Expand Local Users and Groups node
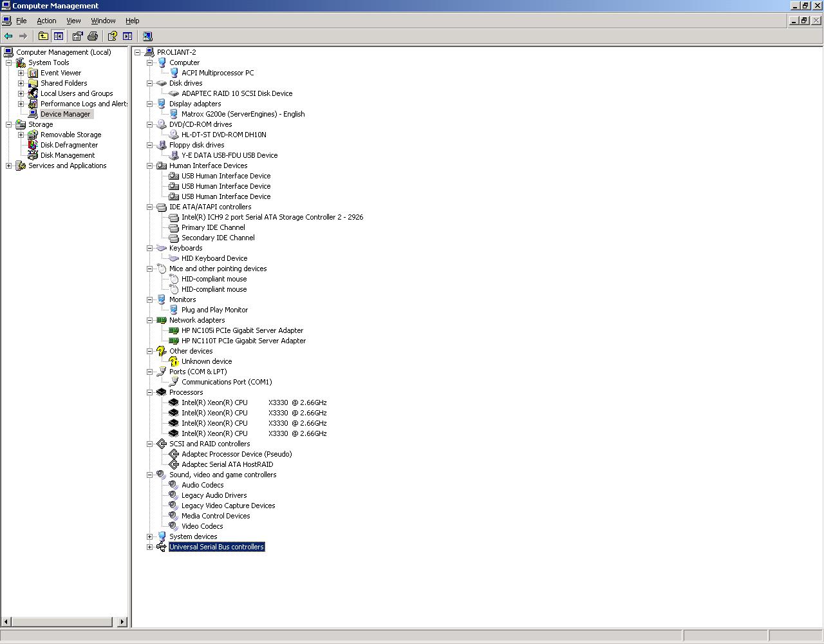 (x=21, y=93)
